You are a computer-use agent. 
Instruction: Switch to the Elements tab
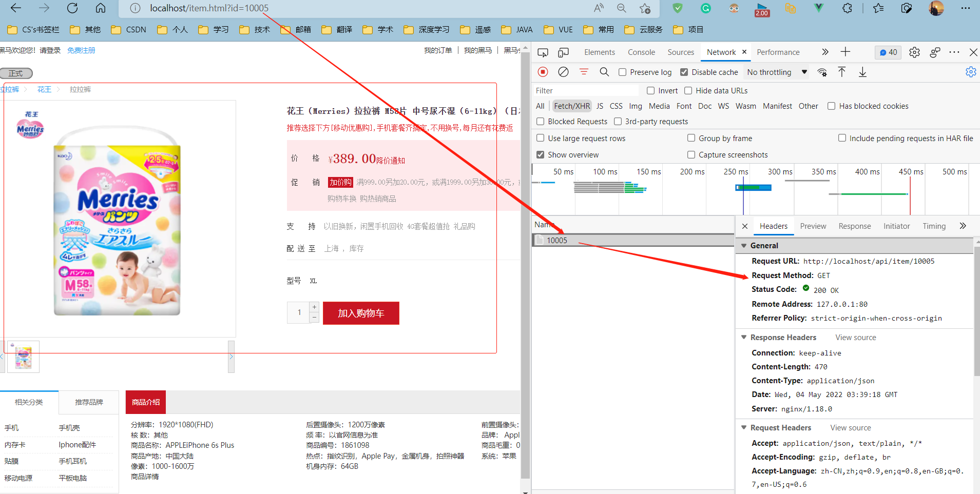[600, 52]
